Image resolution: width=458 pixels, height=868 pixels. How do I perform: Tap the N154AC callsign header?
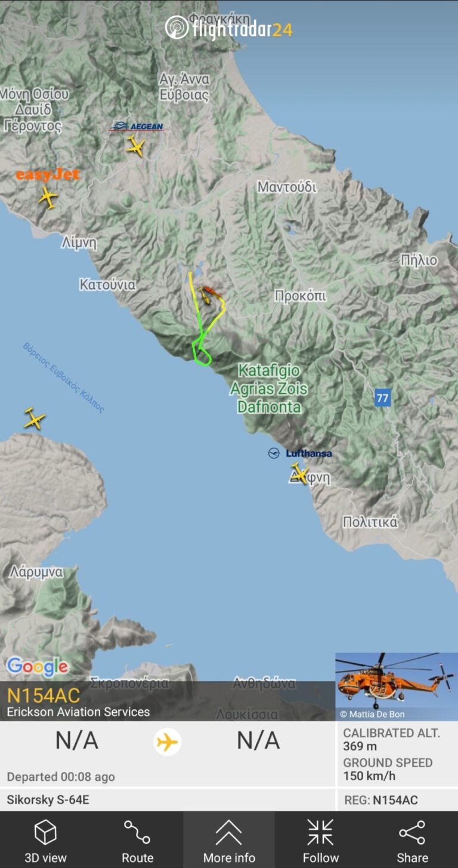click(44, 695)
